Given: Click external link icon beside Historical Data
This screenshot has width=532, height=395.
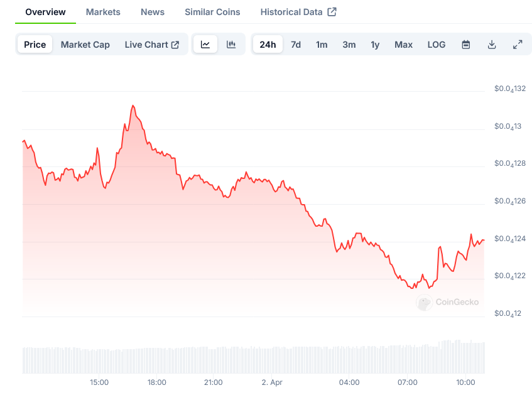Looking at the screenshot, I should [332, 12].
